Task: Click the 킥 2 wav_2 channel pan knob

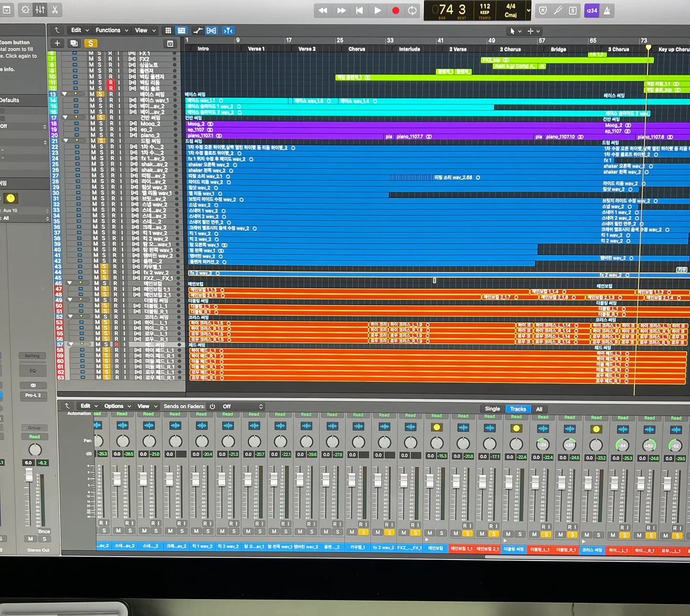Action: click(x=228, y=441)
